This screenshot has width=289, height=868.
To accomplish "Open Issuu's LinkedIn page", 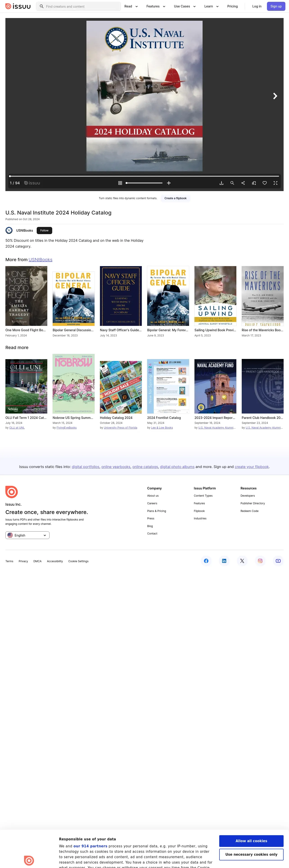I will [x=224, y=561].
